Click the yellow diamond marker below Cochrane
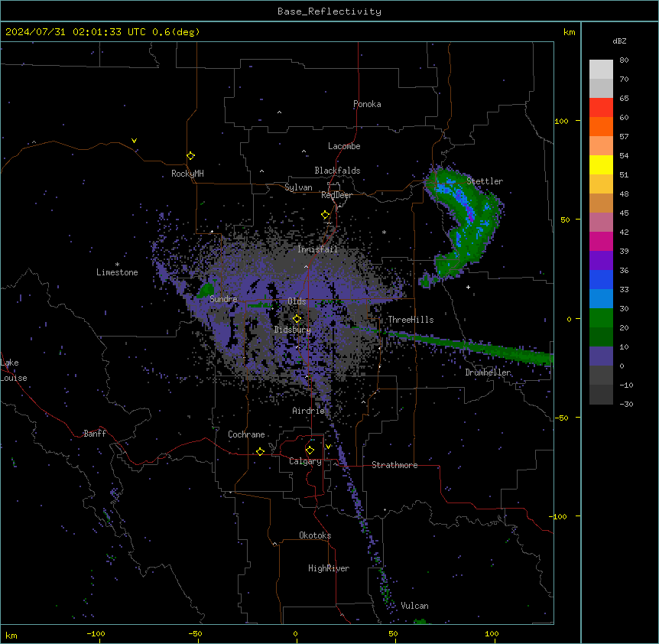This screenshot has height=644, width=659. pyautogui.click(x=260, y=451)
